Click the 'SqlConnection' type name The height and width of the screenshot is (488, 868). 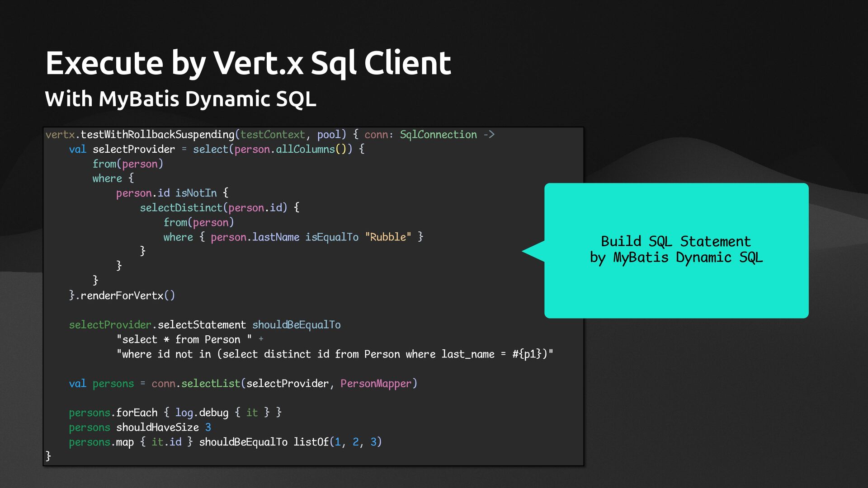click(438, 135)
